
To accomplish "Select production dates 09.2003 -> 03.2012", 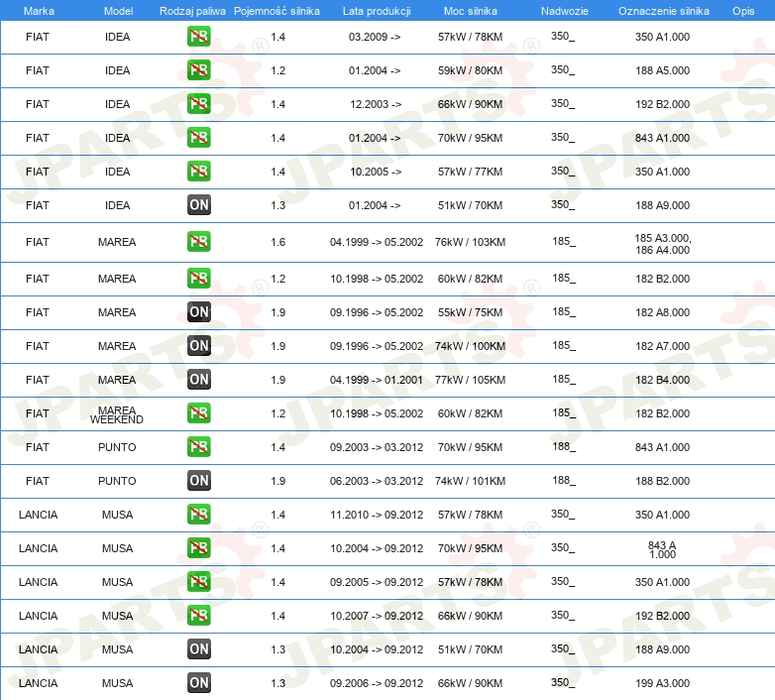I will click(x=377, y=447).
